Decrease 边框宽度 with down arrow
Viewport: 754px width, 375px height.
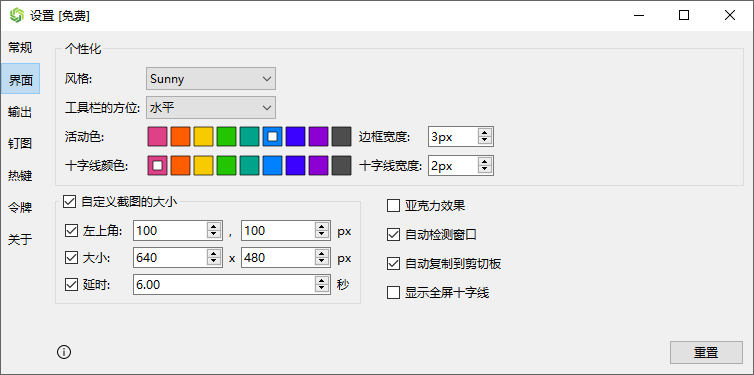click(485, 141)
